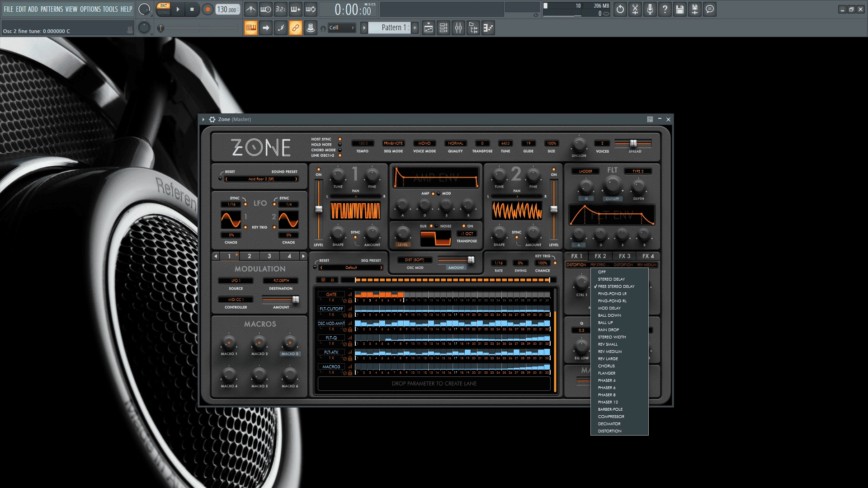The height and width of the screenshot is (488, 868).
Task: Toggle the LINK OSC1>2 LED
Action: 340,155
